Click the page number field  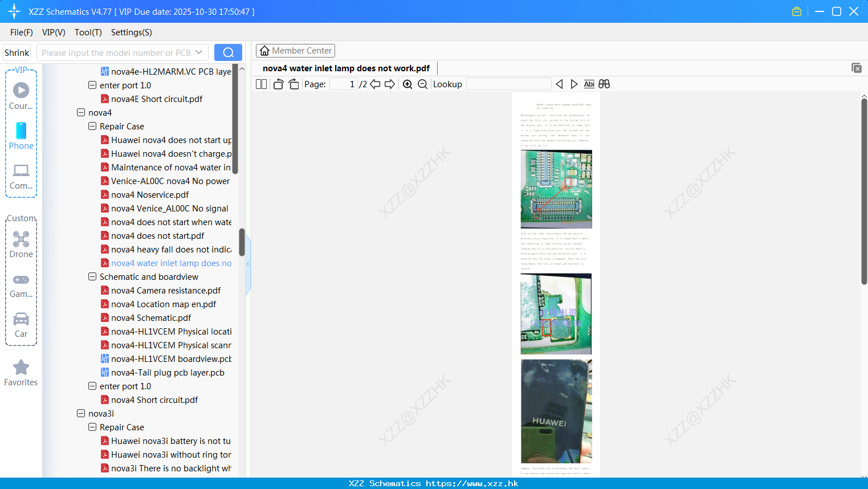click(344, 84)
